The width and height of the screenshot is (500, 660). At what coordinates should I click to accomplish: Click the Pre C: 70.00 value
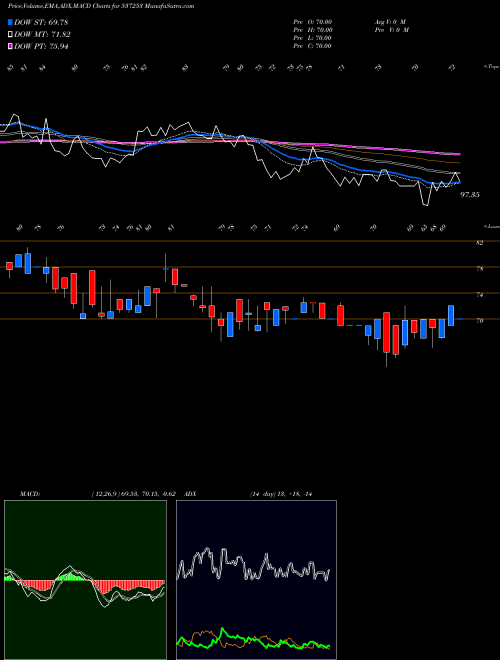tap(313, 46)
